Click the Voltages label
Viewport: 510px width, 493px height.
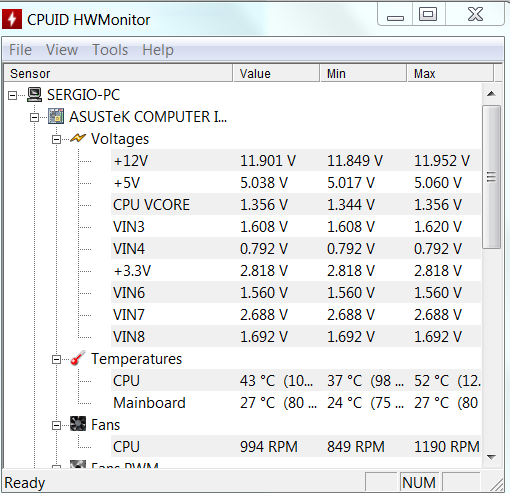120,139
